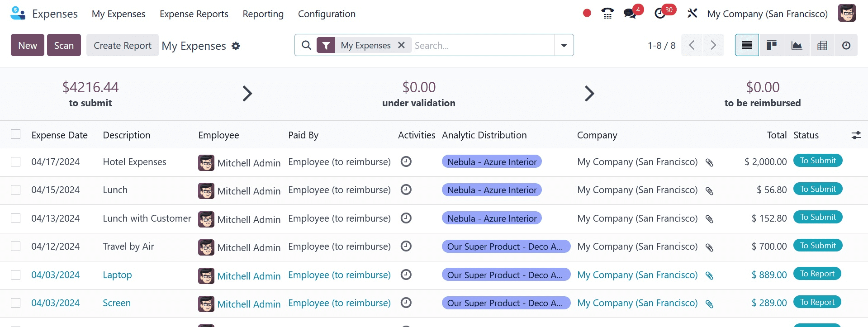Open attachment paperclip for Laptop row
Image resolution: width=868 pixels, height=327 pixels.
[709, 275]
